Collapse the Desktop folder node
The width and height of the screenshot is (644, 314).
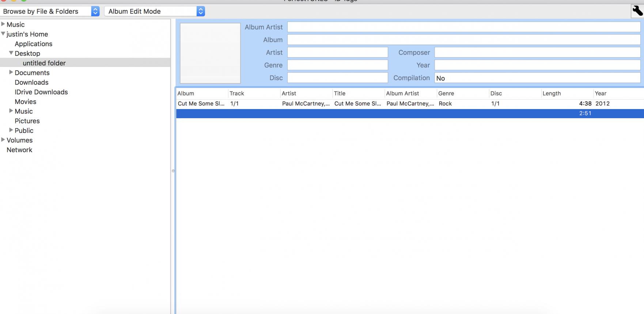tap(11, 53)
